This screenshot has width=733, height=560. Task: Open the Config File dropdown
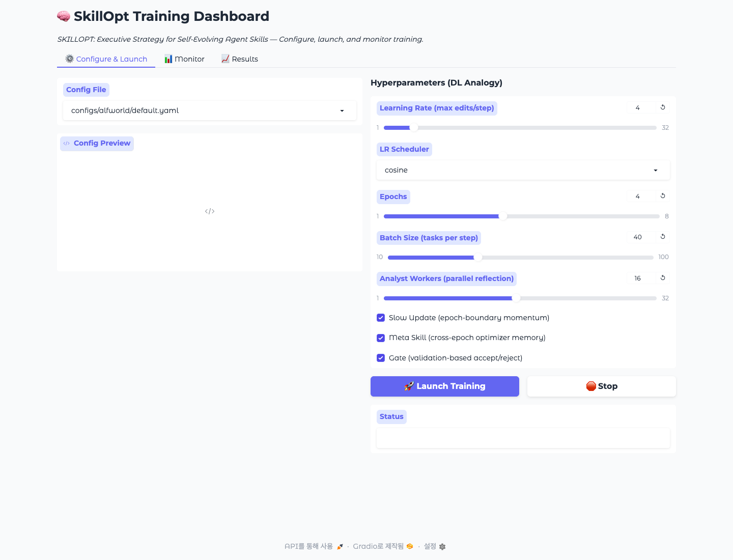point(210,110)
